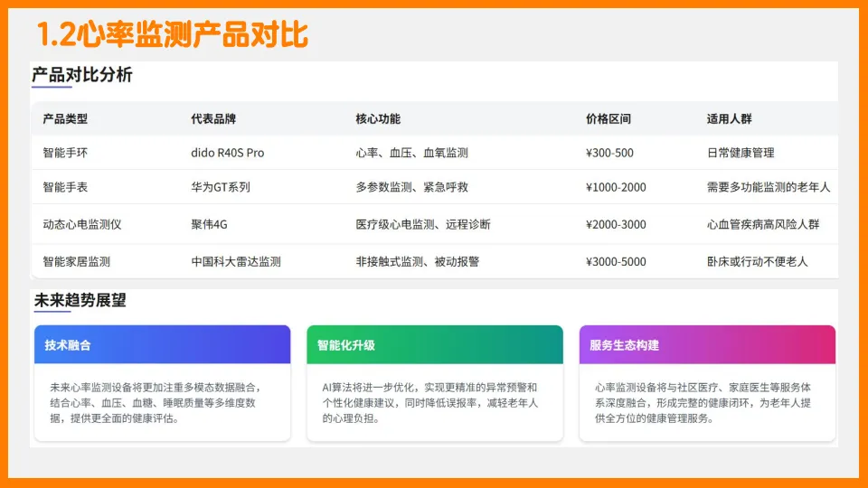This screenshot has width=868, height=488.
Task: Select the dido R40S Pro cell
Action: (228, 153)
